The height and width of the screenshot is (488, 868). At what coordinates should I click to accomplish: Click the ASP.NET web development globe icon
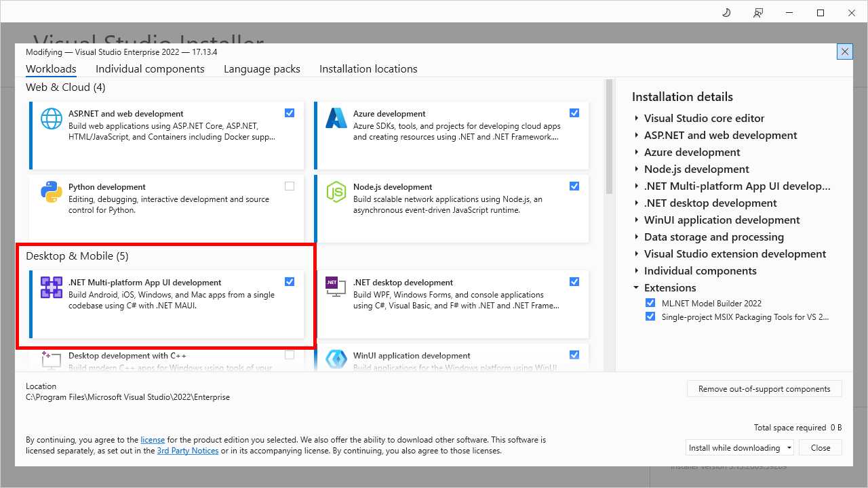(52, 119)
